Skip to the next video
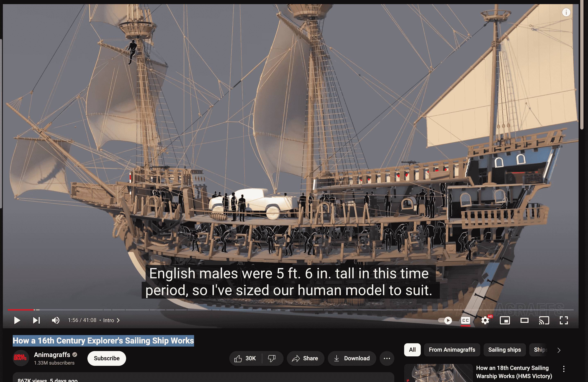Image resolution: width=588 pixels, height=382 pixels. tap(36, 320)
